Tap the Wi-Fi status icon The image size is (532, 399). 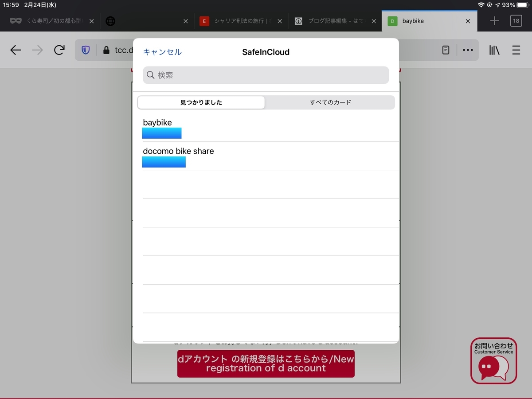point(481,4)
